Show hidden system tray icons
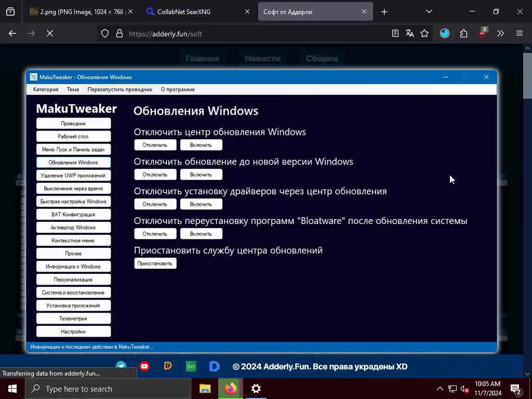This screenshot has height=399, width=532. tap(440, 389)
